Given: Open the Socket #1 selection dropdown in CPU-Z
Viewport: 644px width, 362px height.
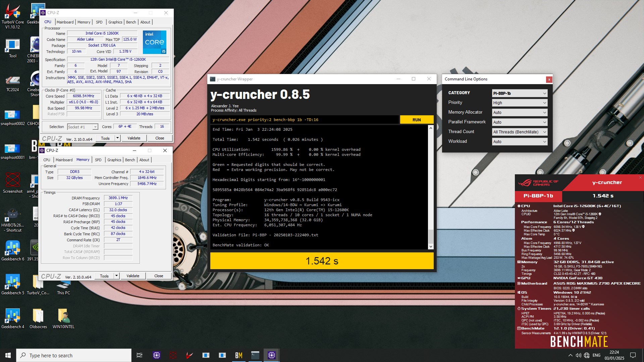Looking at the screenshot, I should click(83, 127).
